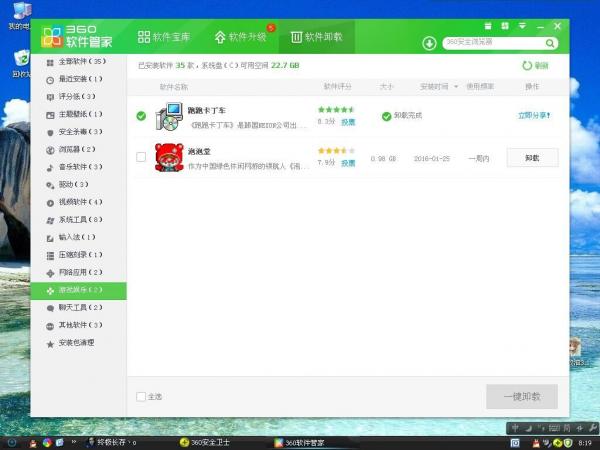Screen dimensions: 600x450
Task: Select 视频软件 (4) category
Action: [78, 202]
